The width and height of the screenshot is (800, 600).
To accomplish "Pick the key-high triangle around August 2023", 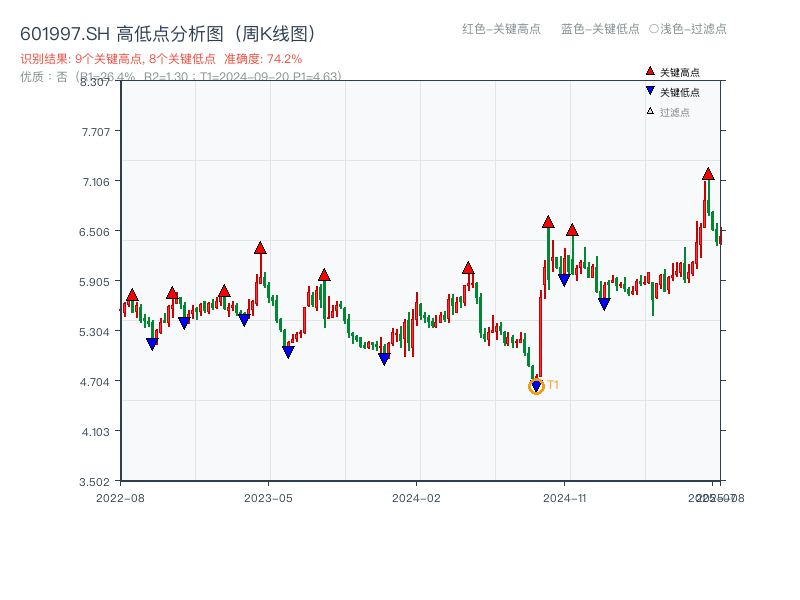I will coord(324,275).
